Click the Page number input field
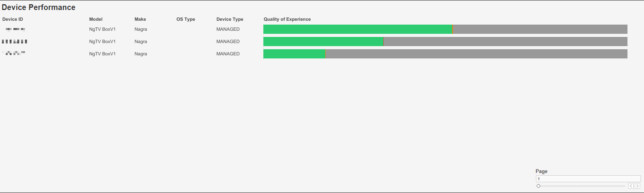This screenshot has width=644, height=193. [x=588, y=179]
